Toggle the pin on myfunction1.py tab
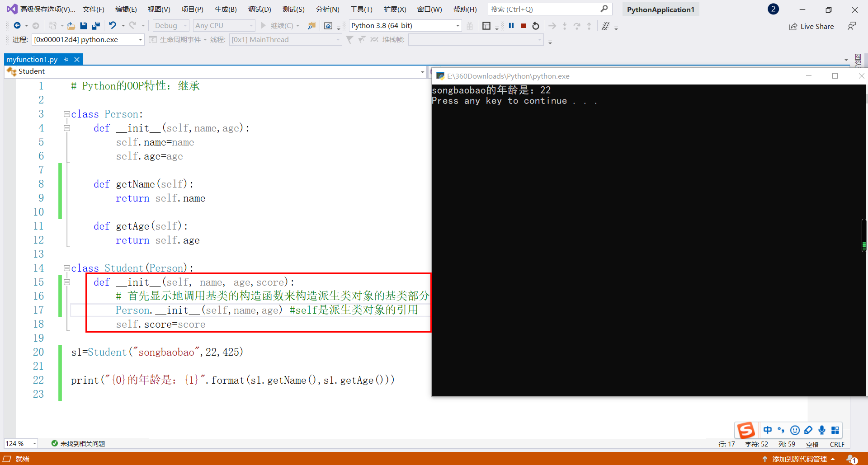 coord(66,59)
